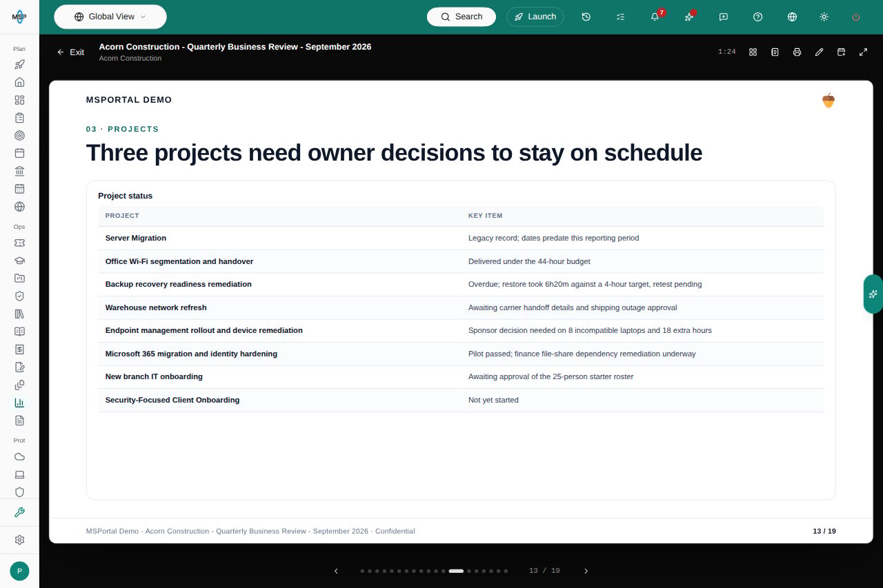The width and height of the screenshot is (883, 588).
Task: Open the AI sparkles icon in header
Action: point(689,17)
